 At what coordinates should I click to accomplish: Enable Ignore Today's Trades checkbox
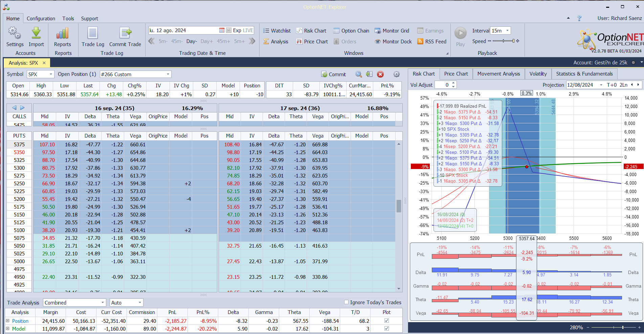click(346, 302)
